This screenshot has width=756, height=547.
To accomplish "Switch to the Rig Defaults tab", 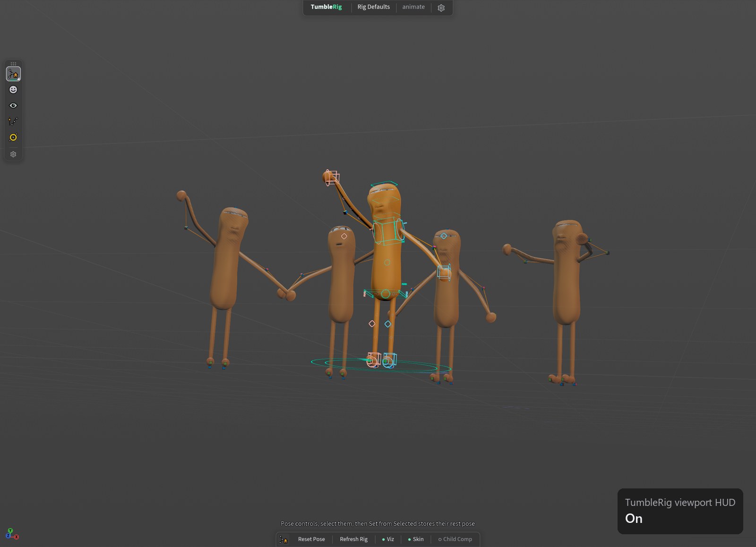I will pos(373,7).
